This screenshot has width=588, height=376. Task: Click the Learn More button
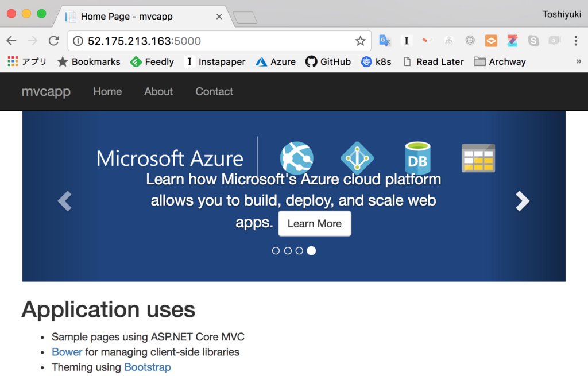(x=315, y=223)
